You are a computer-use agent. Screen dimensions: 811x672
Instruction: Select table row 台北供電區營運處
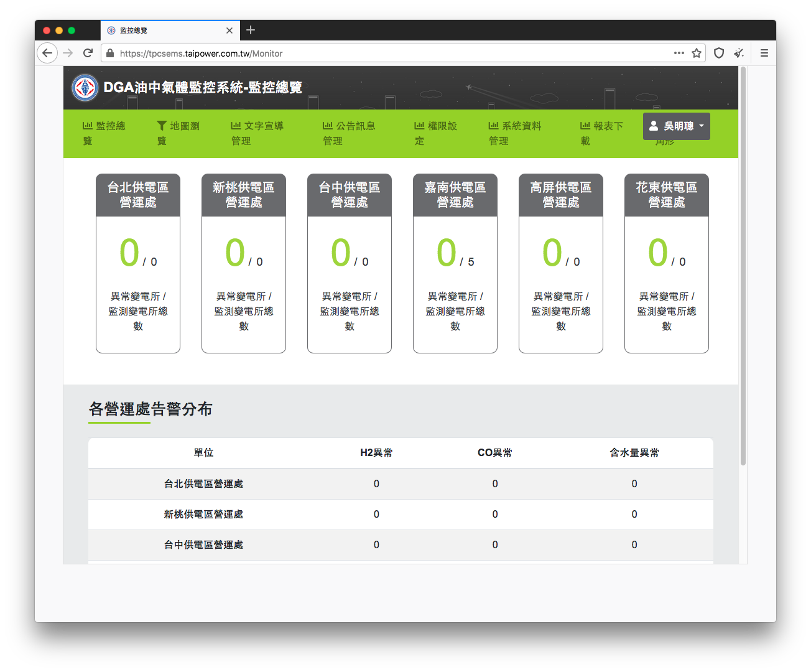tap(401, 484)
